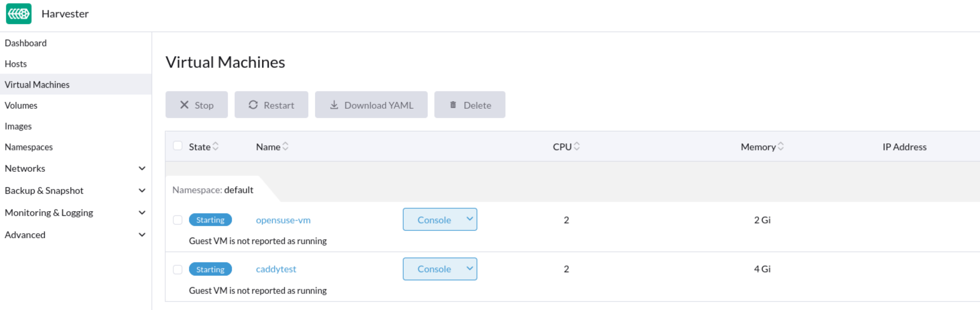The width and height of the screenshot is (980, 310).
Task: Open the caddytest details link
Action: pyautogui.click(x=276, y=269)
